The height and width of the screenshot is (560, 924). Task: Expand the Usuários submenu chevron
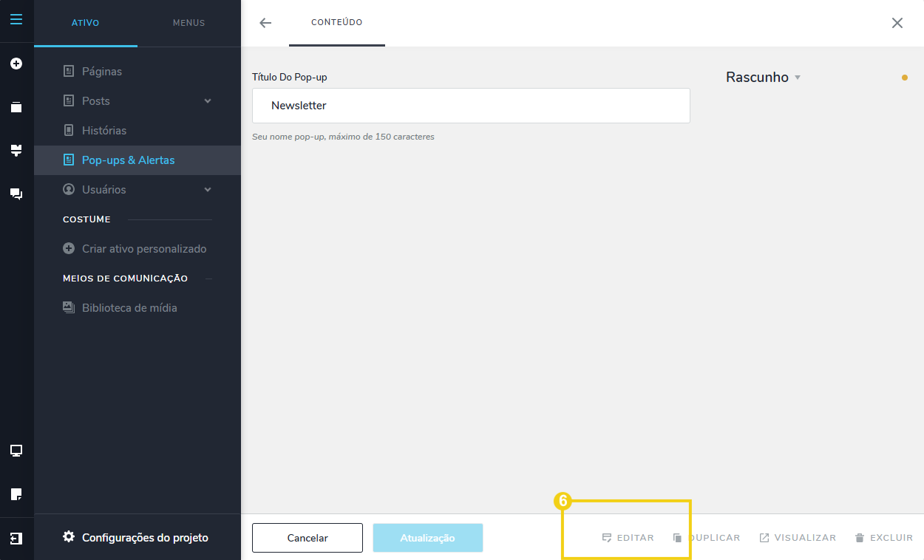point(208,190)
